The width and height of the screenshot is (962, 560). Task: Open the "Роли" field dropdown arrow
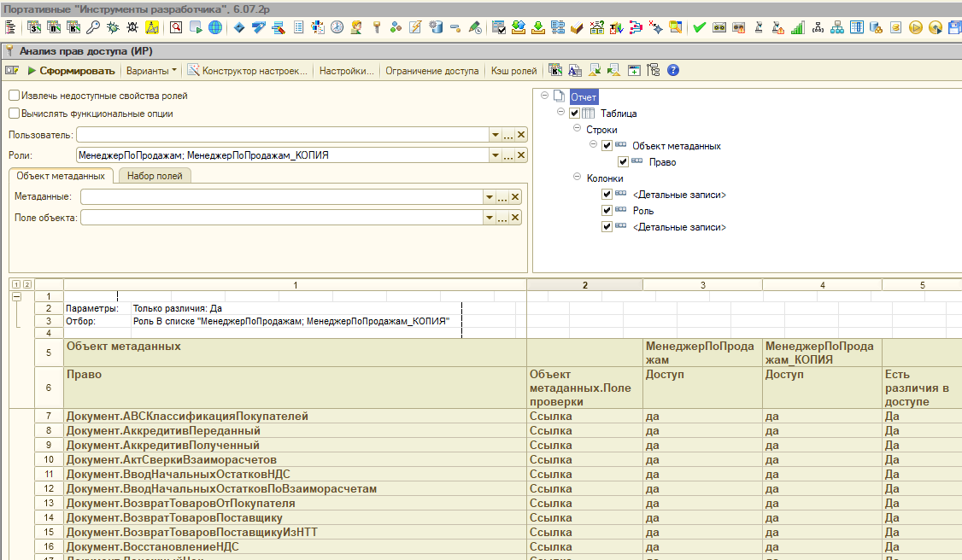(x=494, y=155)
